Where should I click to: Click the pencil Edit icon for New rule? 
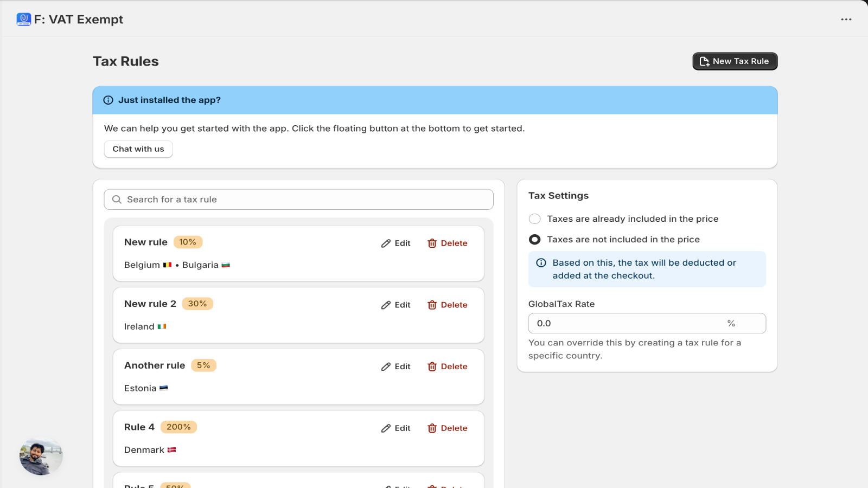coord(386,243)
